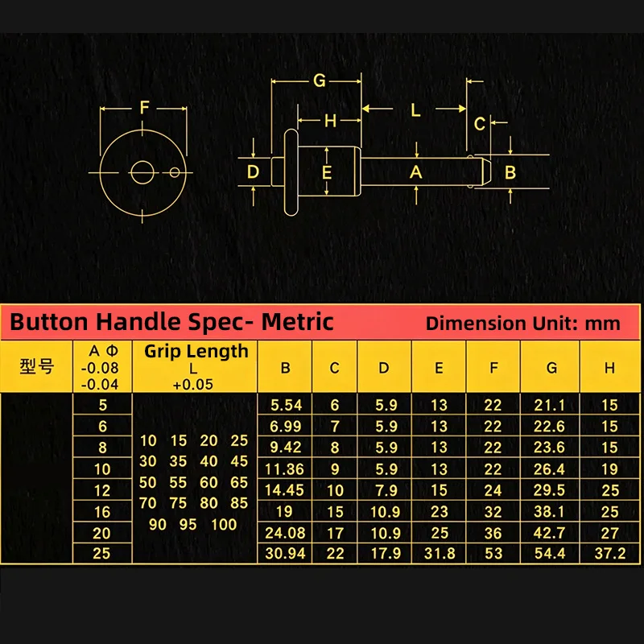Click the dimension label A on the pin shaft
This screenshot has height=644, width=644.
pos(415,172)
